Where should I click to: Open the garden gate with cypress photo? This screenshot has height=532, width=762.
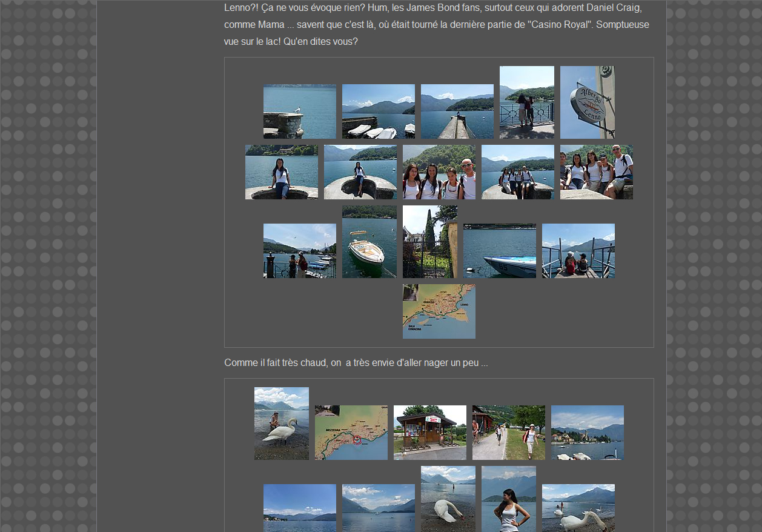pos(429,242)
